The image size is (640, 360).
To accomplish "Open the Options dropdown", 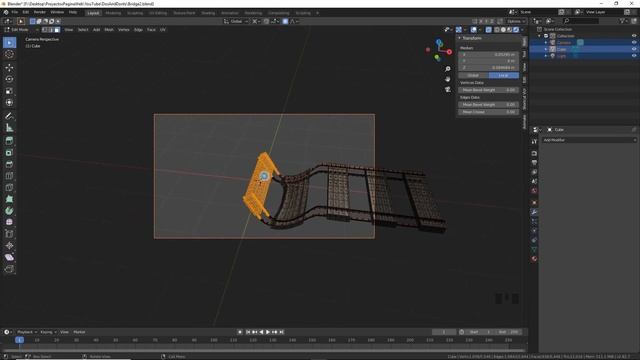I will (516, 21).
